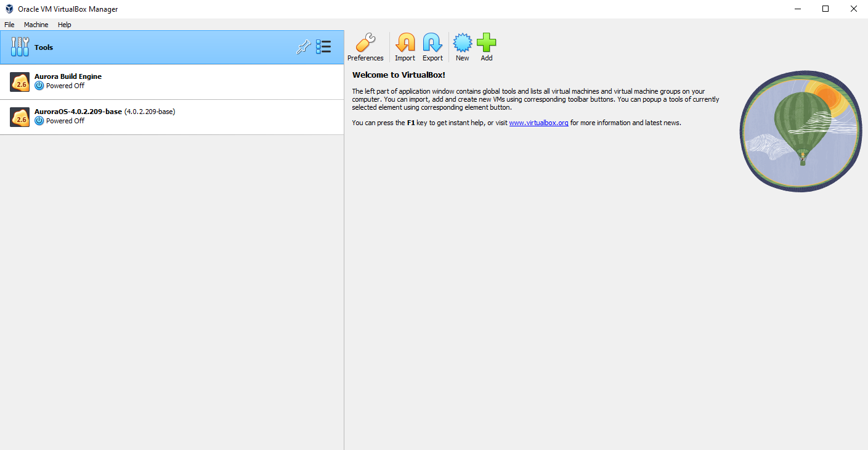Select the Aurora Build Engine machine name
868x450 pixels.
pyautogui.click(x=68, y=76)
